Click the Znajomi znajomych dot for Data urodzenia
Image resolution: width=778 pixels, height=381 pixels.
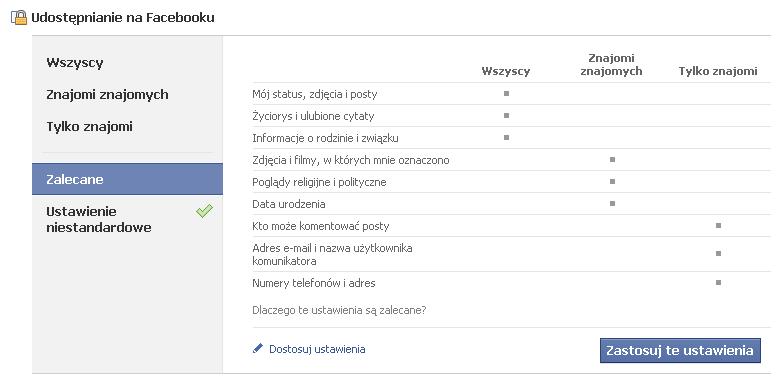612,203
